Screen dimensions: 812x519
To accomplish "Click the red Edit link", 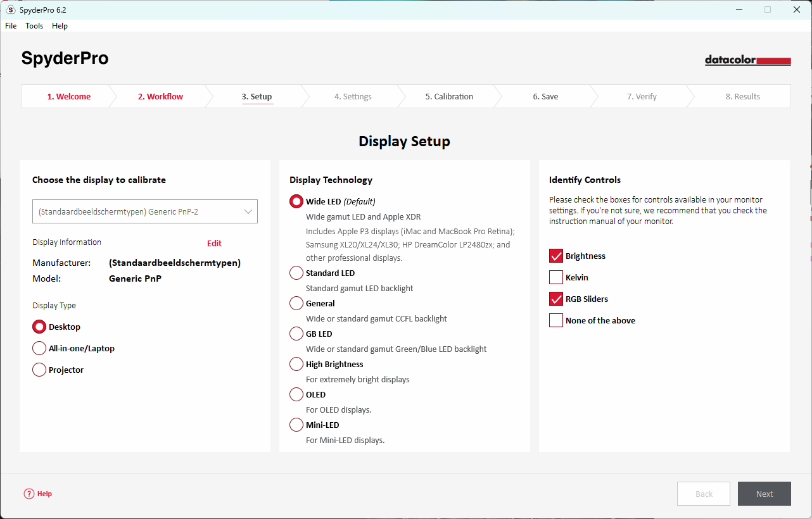I will tap(214, 243).
